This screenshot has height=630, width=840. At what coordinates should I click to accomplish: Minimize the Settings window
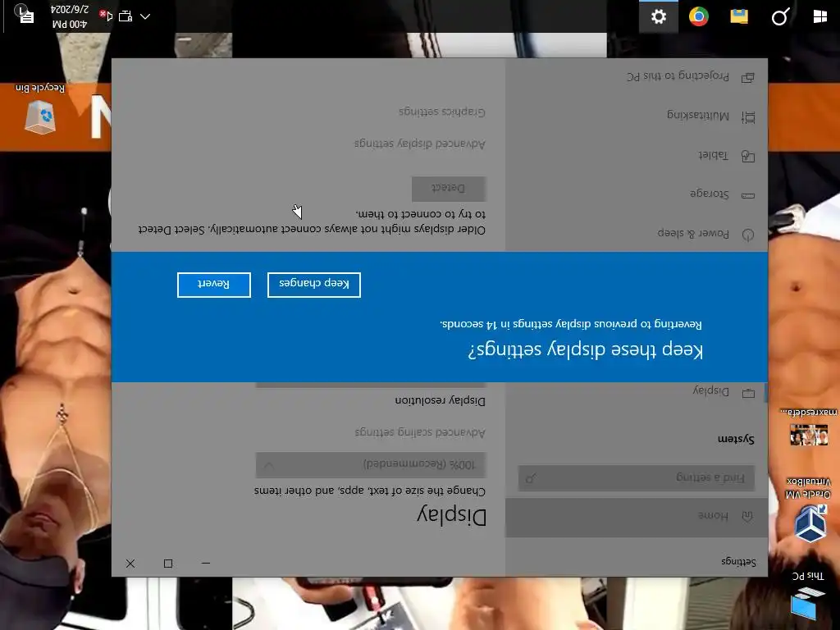[x=206, y=563]
